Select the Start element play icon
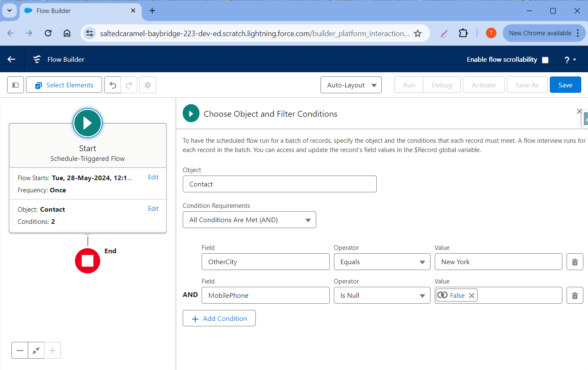588x370 pixels. coord(87,123)
